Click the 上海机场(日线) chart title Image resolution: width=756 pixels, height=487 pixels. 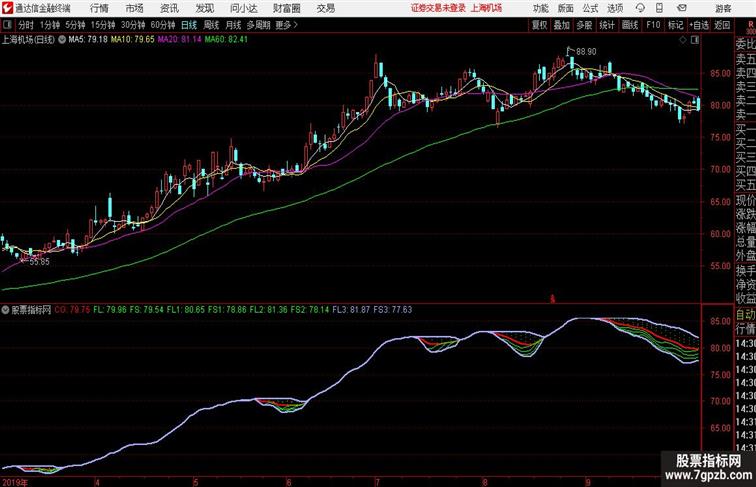28,40
